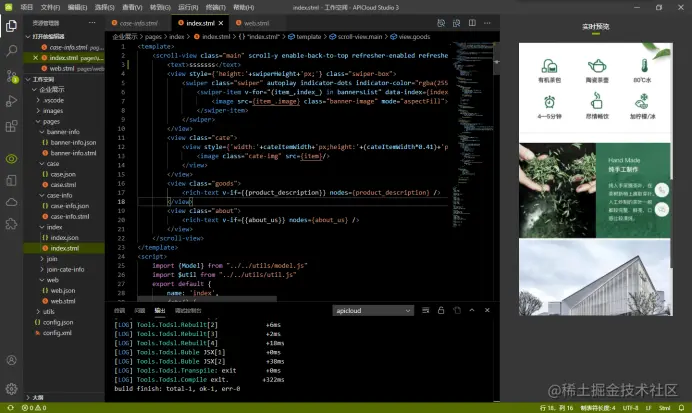Click the second editor toolbar icon beside the tabs
Viewport: 693px width, 413px height.
(457, 23)
